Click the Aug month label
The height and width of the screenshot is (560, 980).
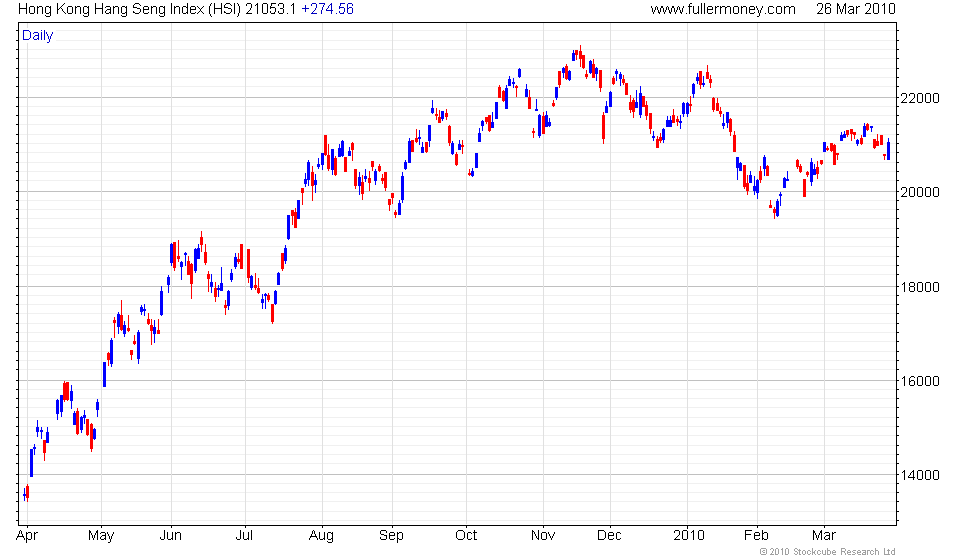(x=322, y=536)
